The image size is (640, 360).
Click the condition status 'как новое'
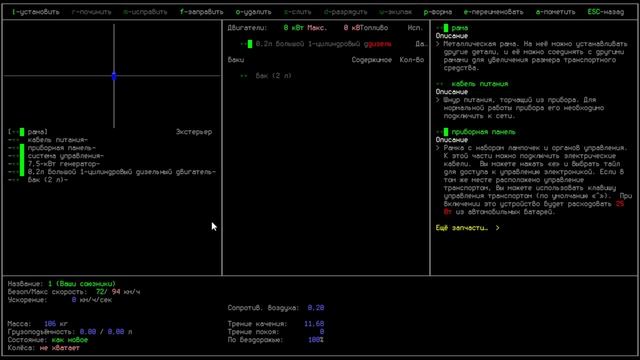(x=70, y=340)
